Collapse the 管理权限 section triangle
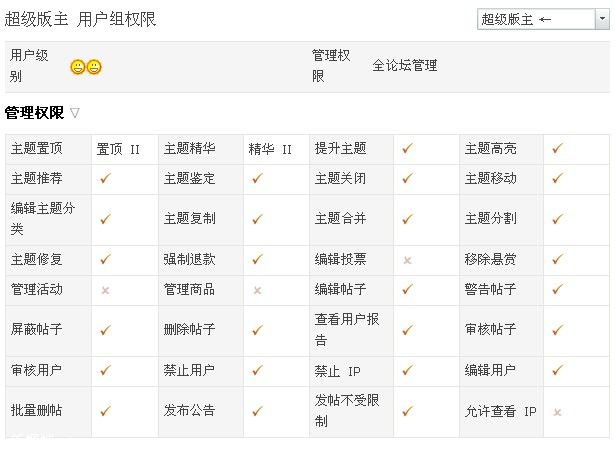615x458 pixels. point(75,113)
